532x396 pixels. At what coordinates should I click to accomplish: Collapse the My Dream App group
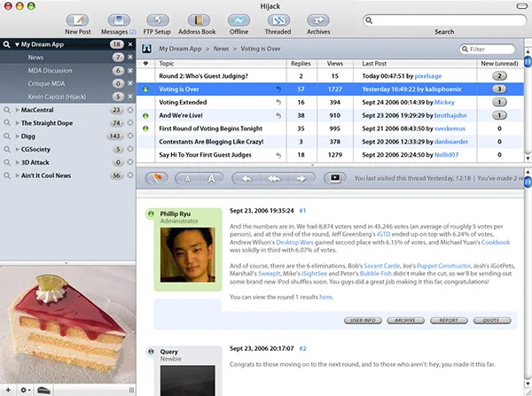coord(17,45)
